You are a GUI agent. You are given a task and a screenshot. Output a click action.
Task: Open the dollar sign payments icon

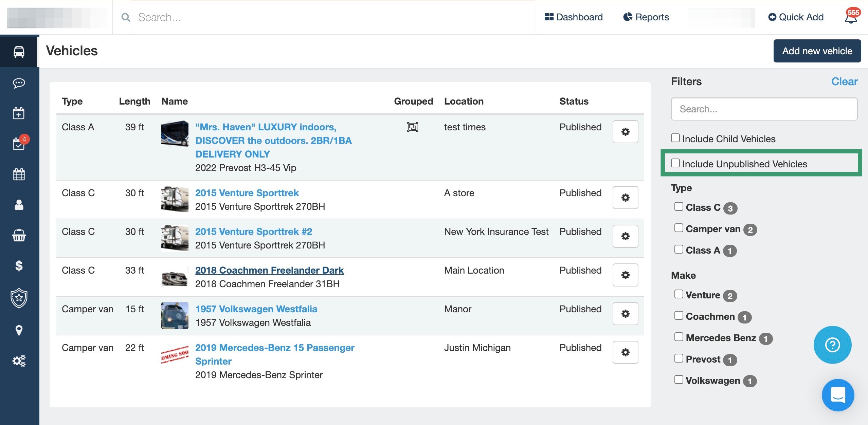pos(19,266)
